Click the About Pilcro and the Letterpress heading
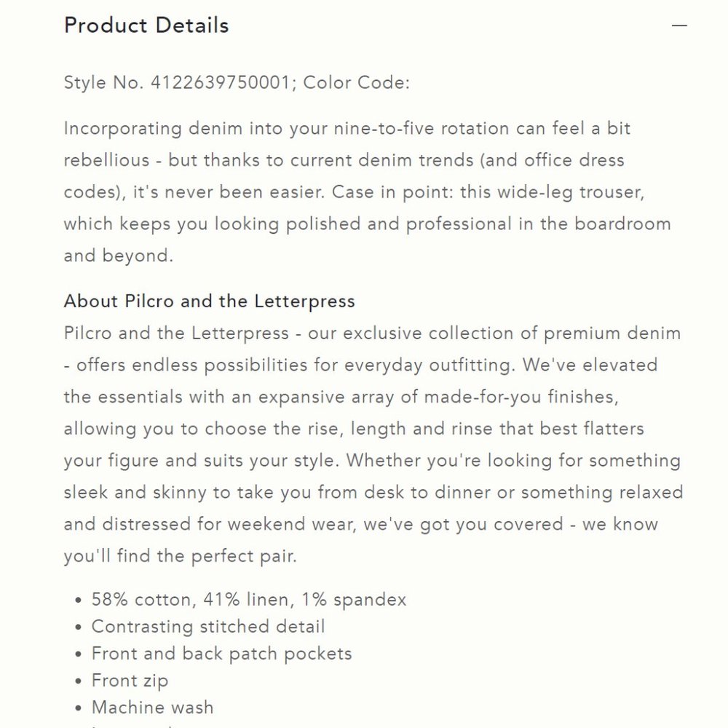 click(210, 301)
